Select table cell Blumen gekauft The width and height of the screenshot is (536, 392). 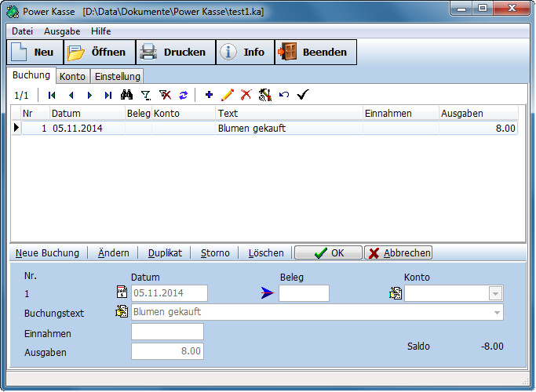[x=290, y=129]
